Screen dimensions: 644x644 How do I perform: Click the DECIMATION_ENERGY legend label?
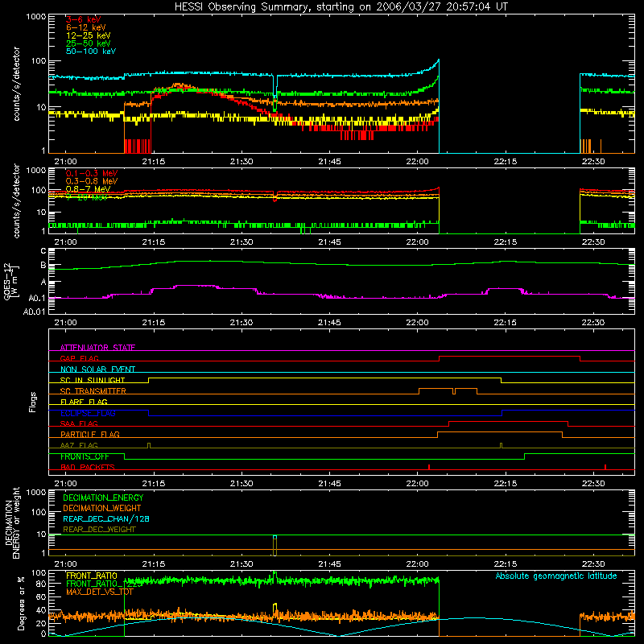[103, 497]
